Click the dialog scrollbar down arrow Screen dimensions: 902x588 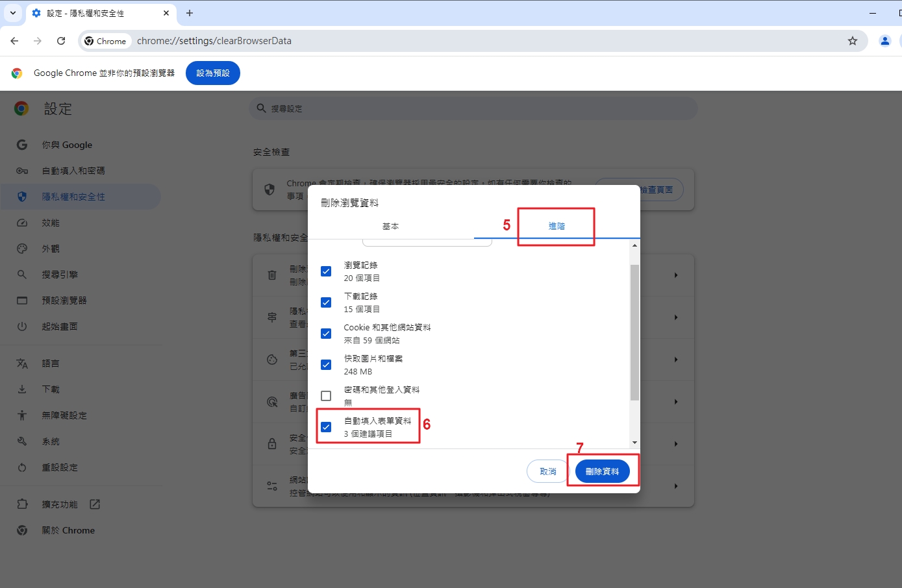(x=634, y=443)
